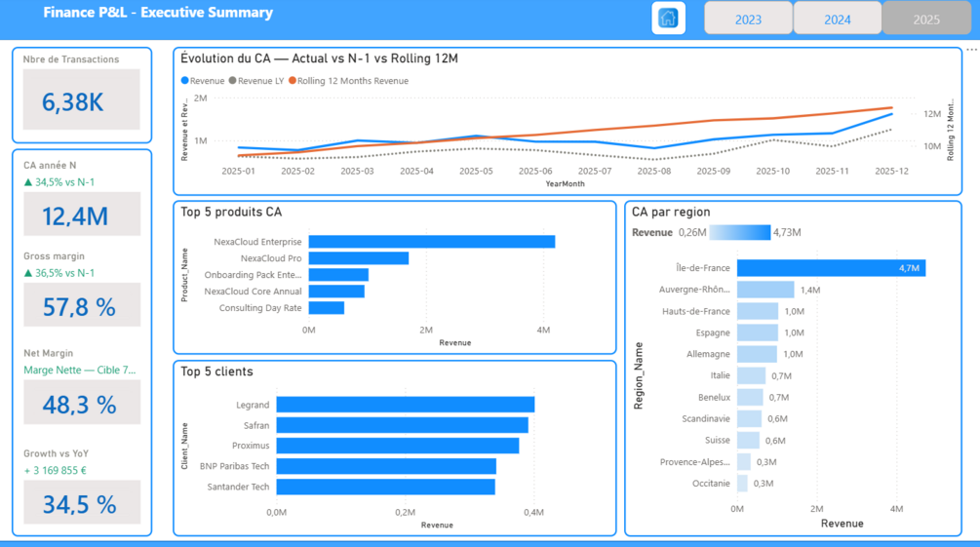Select the 2025 year filter
This screenshot has height=547, width=980.
coord(926,19)
